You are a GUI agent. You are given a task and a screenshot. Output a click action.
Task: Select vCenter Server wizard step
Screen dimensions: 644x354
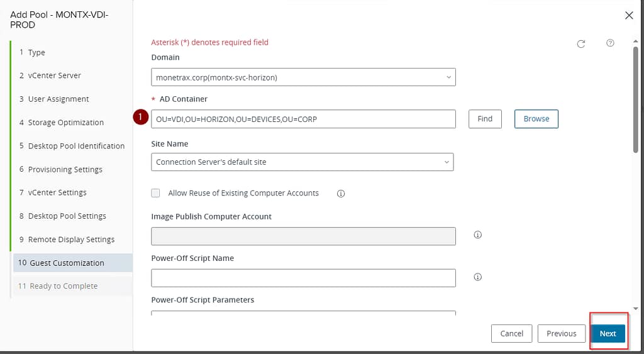pyautogui.click(x=54, y=75)
